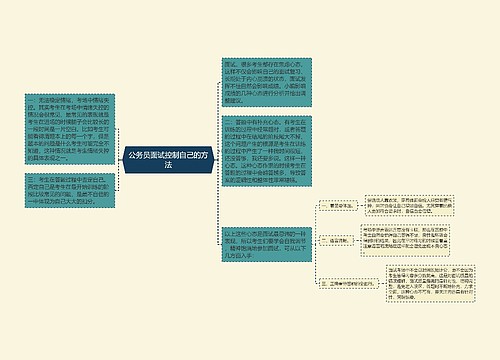Click dotted bracket connecting the two left nodes
500x360 pixels.
pos(118,160)
